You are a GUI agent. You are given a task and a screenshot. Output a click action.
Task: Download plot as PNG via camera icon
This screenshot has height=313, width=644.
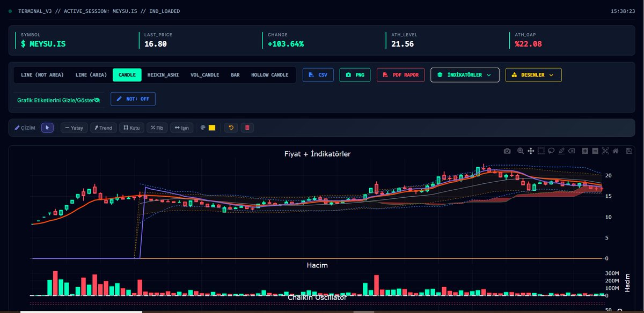click(507, 151)
